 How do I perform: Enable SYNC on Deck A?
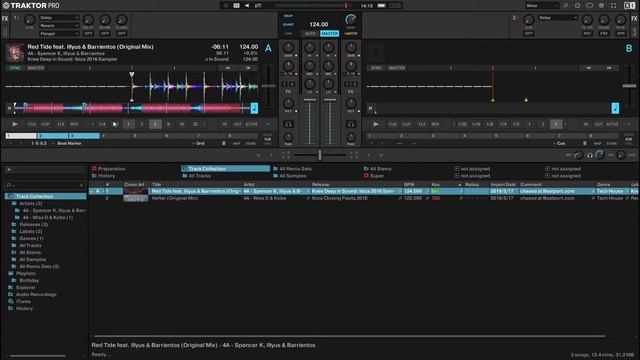pos(16,68)
